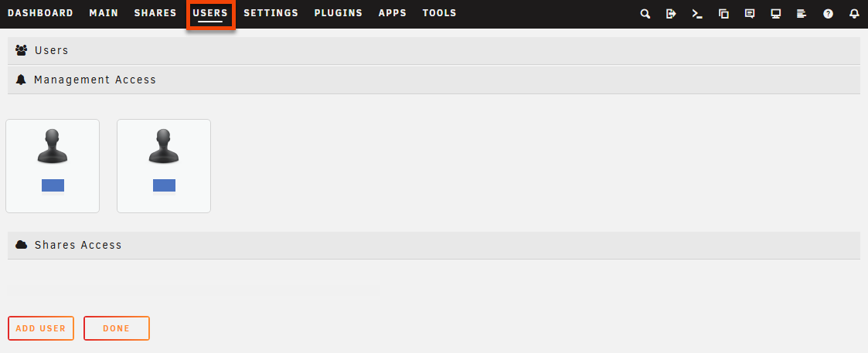
Task: Switch to the Shares menu
Action: [x=155, y=13]
